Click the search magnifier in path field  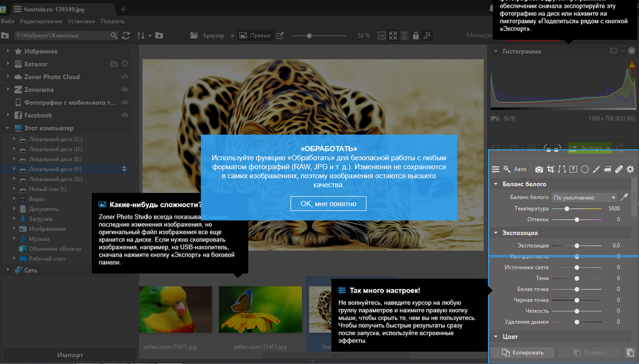114,36
